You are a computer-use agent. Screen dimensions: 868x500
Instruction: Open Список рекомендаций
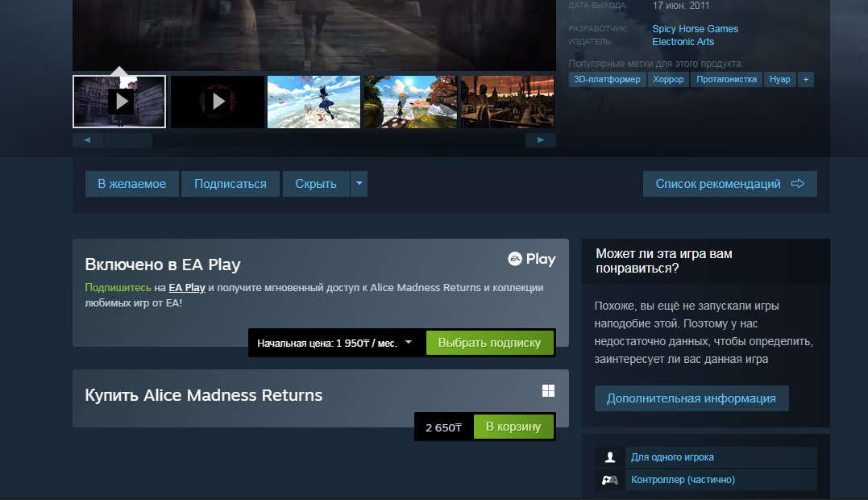point(729,184)
